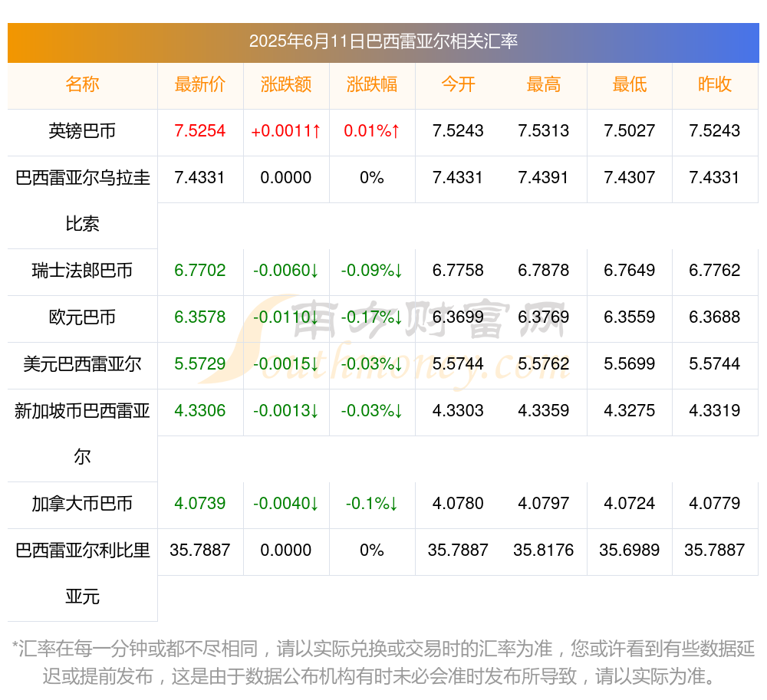Click the 最高 column header
This screenshot has width=767, height=700.
(544, 84)
